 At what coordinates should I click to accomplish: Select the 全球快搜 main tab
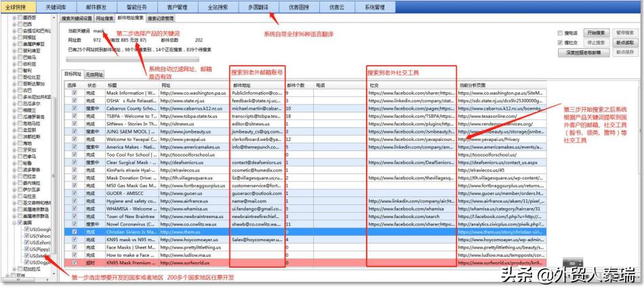click(18, 7)
